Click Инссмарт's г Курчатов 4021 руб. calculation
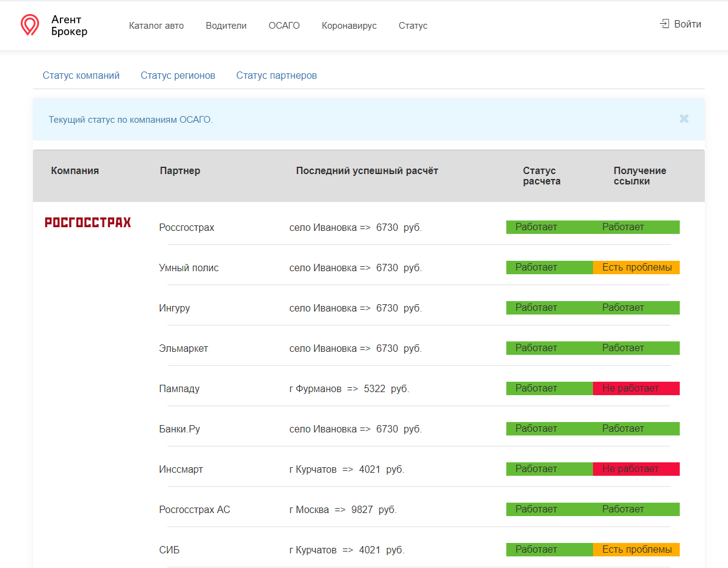 347,469
